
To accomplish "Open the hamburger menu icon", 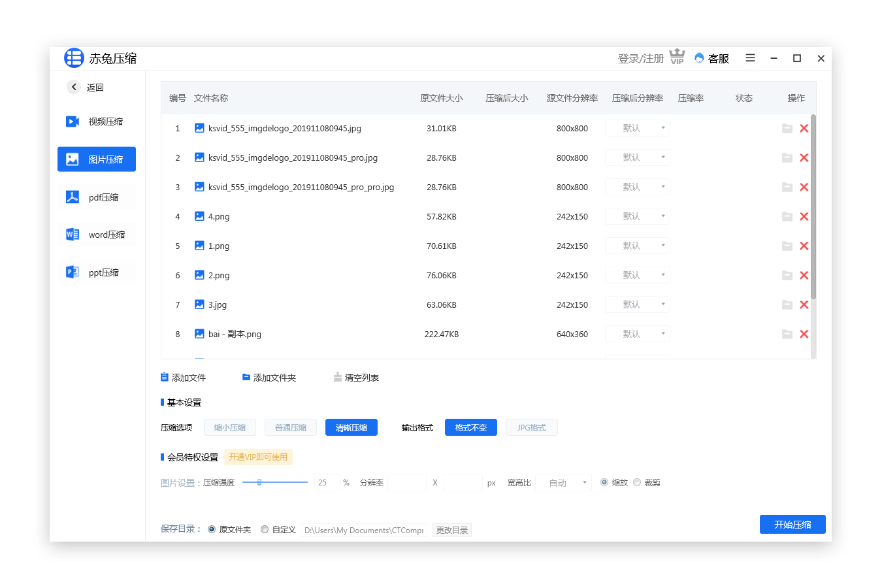I will pos(750,58).
